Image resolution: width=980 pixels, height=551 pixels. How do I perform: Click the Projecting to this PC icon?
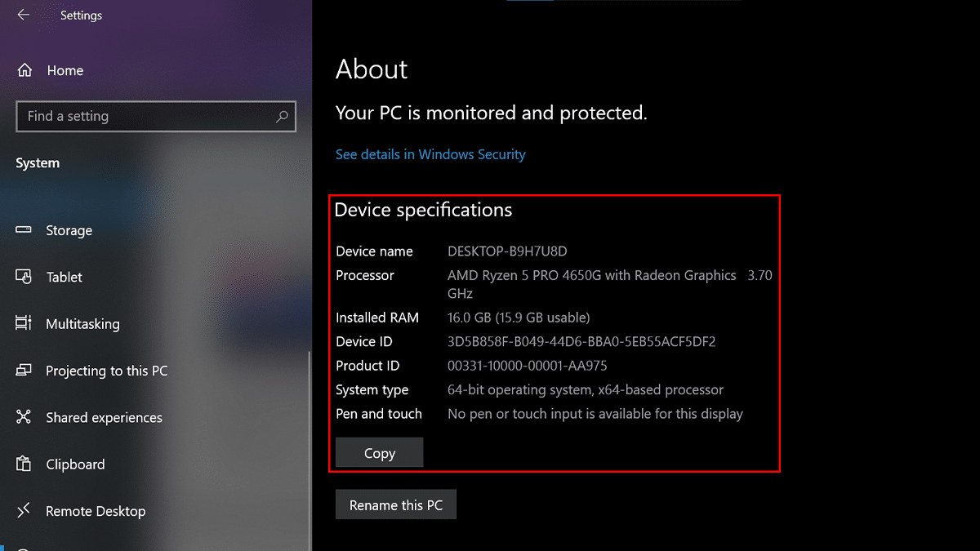(24, 371)
